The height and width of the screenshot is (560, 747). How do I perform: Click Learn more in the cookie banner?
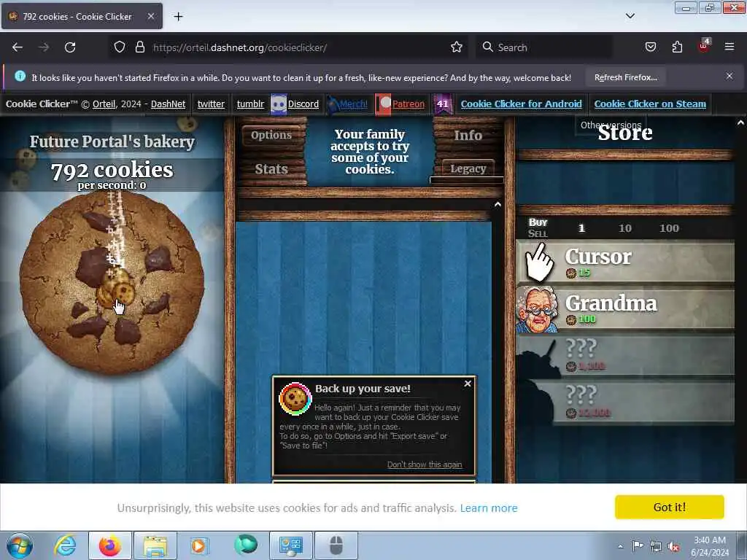click(x=489, y=508)
